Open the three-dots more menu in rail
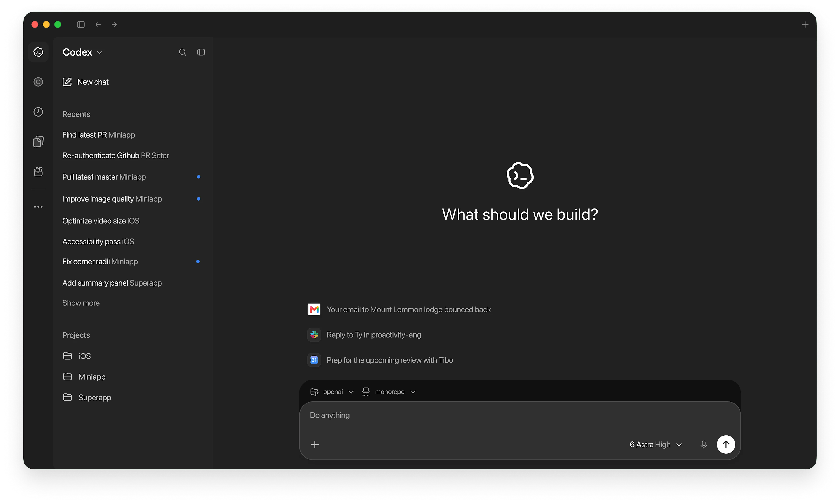 [38, 206]
